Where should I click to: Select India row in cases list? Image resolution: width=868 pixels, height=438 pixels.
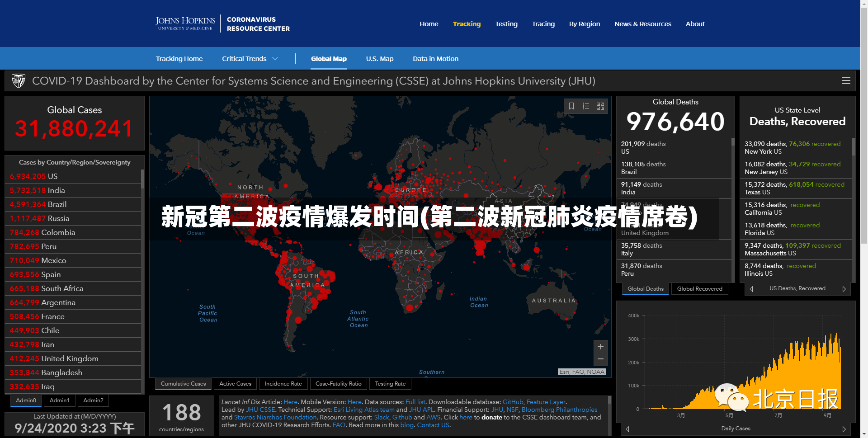point(73,190)
